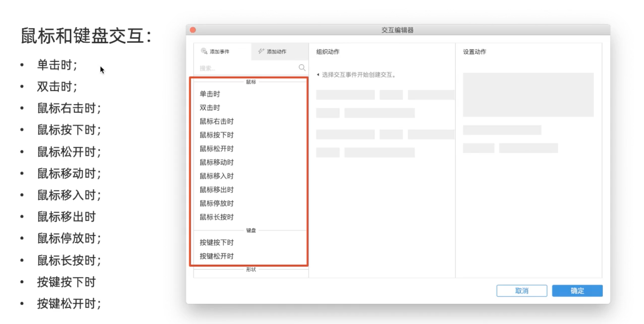Select the 鼠标按下时 event in the list
Viewport: 644px width, 324px height.
coord(251,135)
